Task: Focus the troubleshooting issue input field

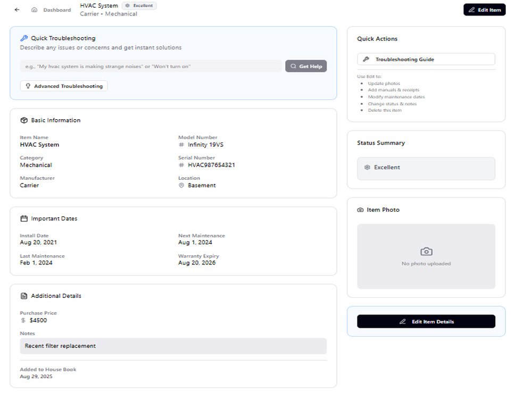Action: point(151,66)
